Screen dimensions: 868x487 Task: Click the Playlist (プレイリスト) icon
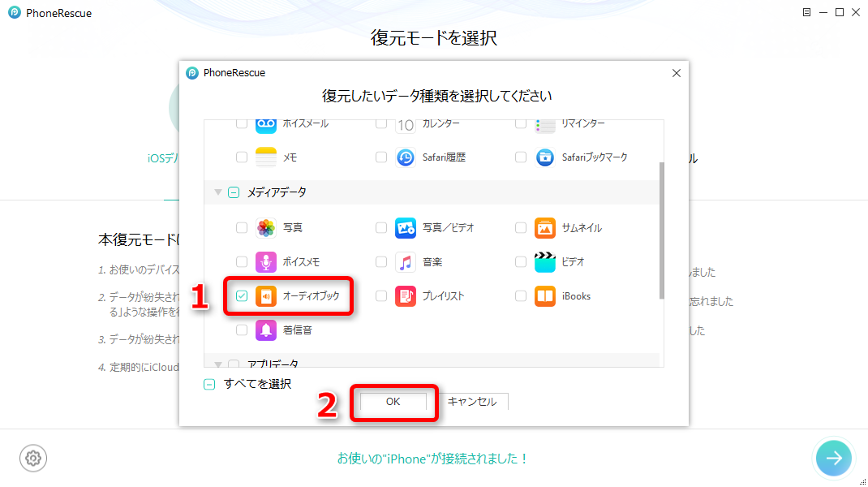(406, 296)
